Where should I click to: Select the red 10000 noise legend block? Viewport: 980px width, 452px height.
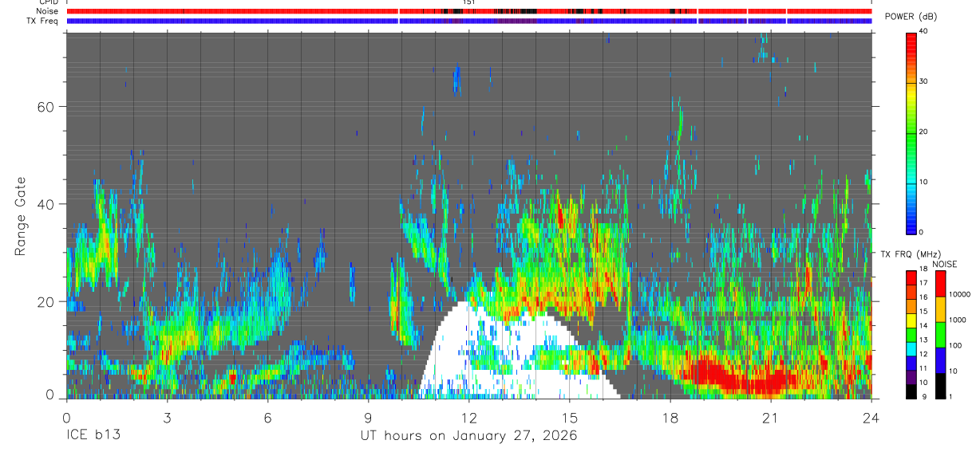tap(940, 284)
